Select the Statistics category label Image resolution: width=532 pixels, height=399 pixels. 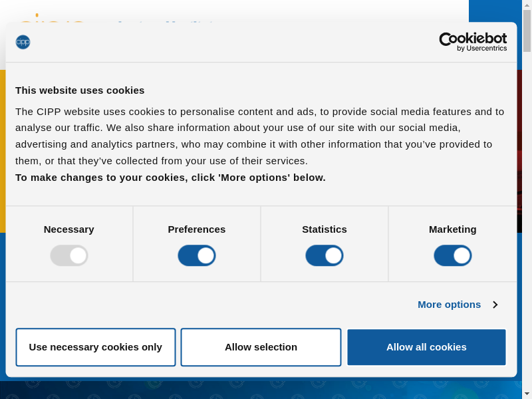pyautogui.click(x=325, y=229)
